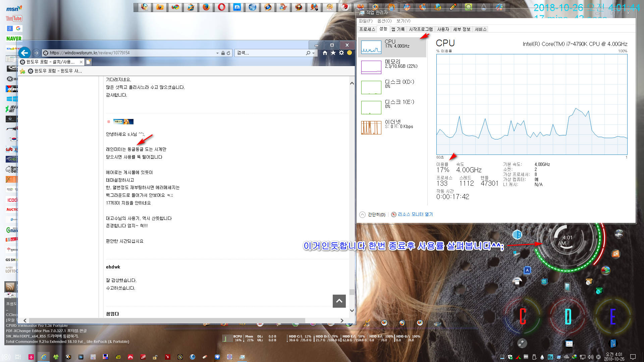This screenshot has width=644, height=362.
Task: Click the scroll-to-top button on the forum page
Action: tap(339, 301)
